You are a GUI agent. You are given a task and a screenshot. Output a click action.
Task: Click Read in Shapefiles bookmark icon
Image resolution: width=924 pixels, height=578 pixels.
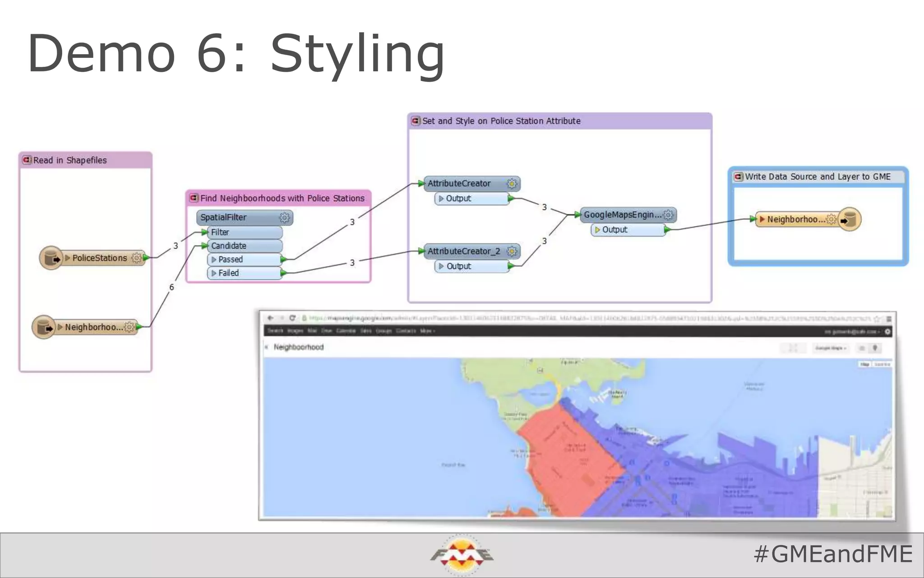point(27,160)
